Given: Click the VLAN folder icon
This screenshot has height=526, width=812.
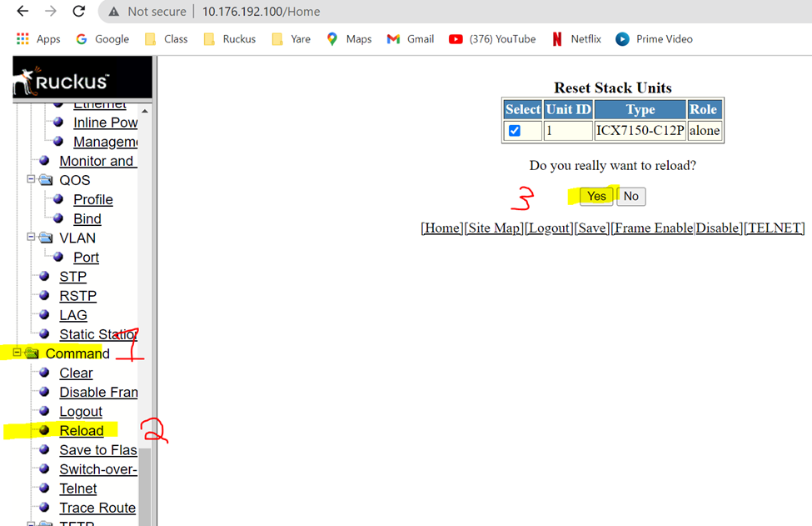Looking at the screenshot, I should tap(46, 238).
